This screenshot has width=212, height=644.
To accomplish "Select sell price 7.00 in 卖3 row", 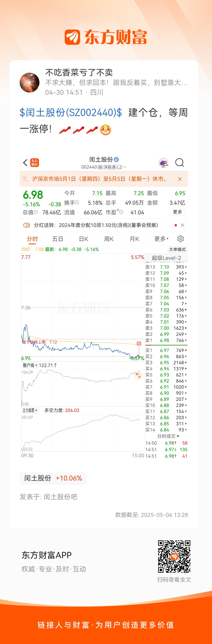I will 165,328.
